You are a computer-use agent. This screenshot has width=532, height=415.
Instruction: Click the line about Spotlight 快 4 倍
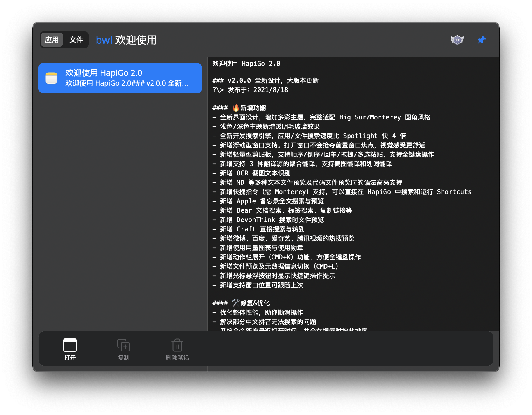[309, 136]
